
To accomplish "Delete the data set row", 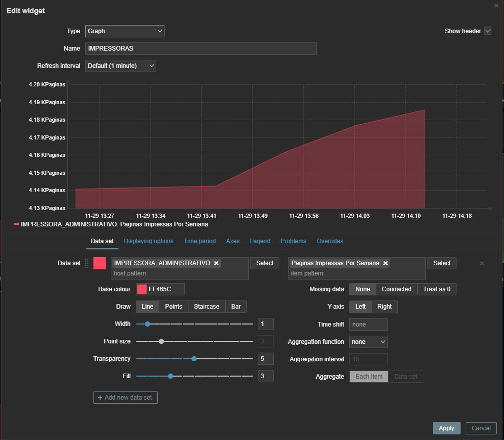I will tap(482, 263).
